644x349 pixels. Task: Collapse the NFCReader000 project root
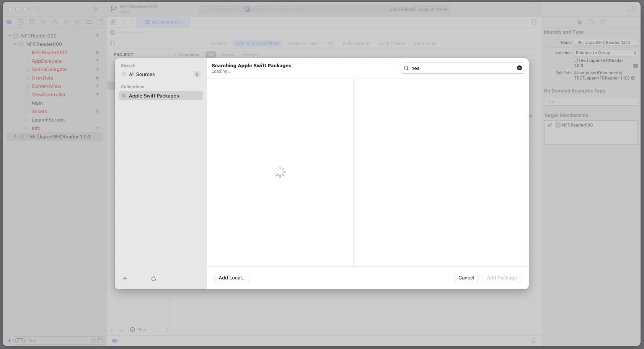(x=10, y=36)
